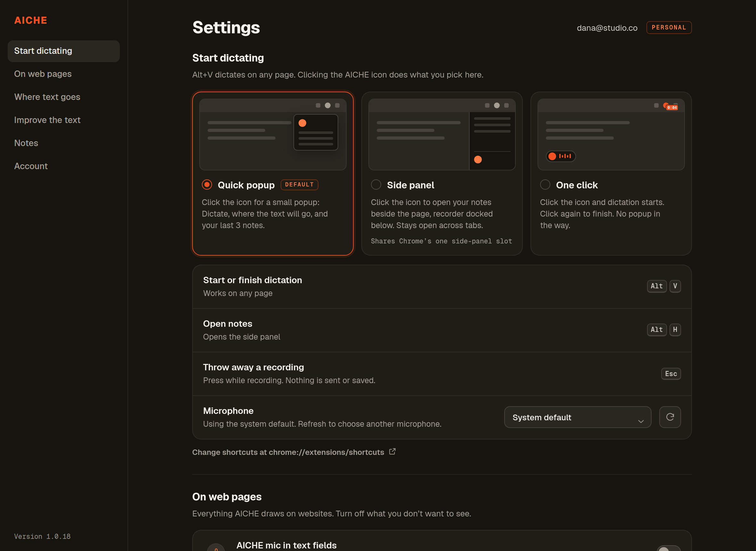Viewport: 756px width, 551px height.
Task: Click the V key shortcut badge
Action: pyautogui.click(x=675, y=286)
